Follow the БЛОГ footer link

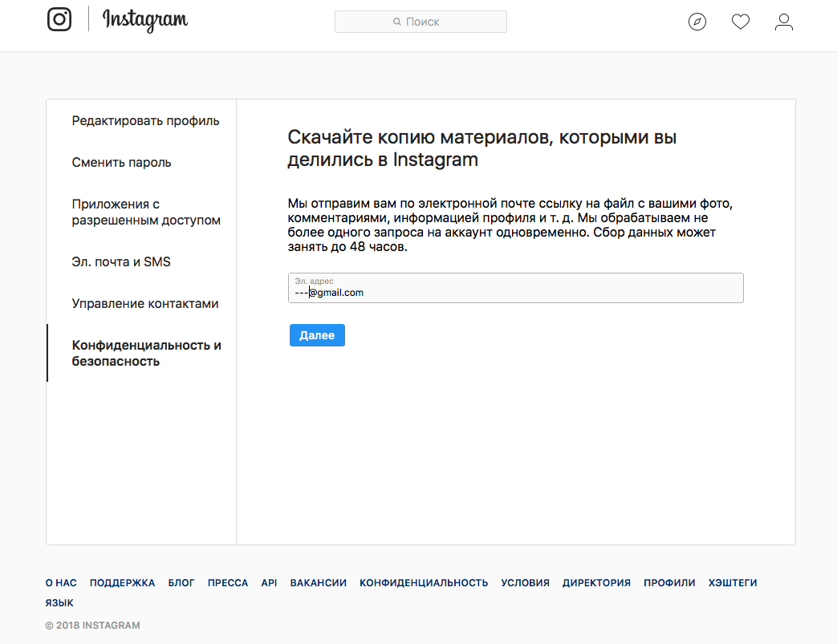click(181, 582)
